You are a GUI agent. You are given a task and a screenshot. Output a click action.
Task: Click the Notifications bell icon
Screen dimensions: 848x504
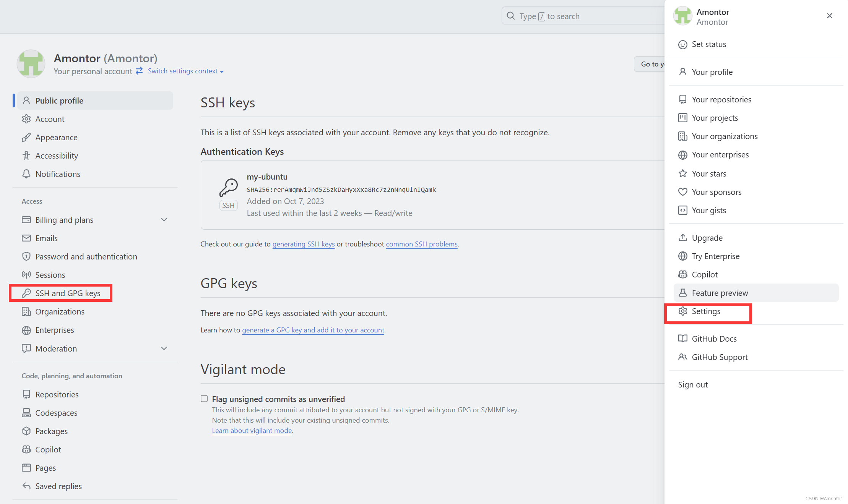tap(26, 174)
